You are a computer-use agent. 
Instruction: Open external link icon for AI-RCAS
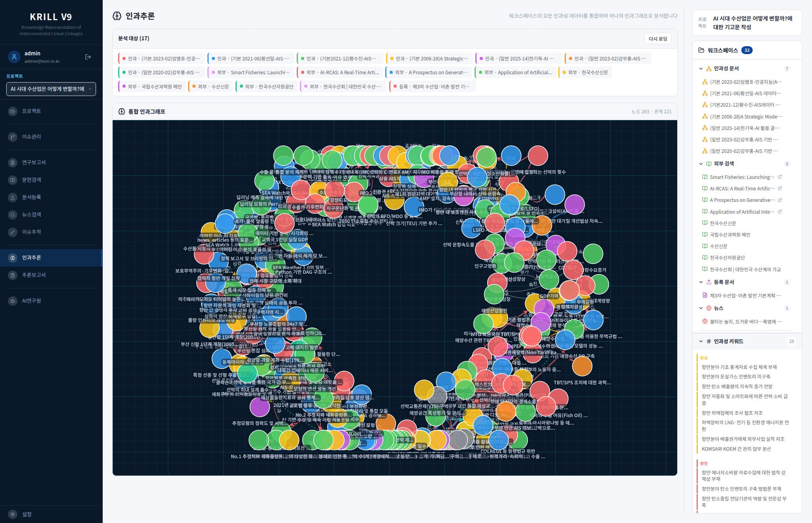coord(780,188)
